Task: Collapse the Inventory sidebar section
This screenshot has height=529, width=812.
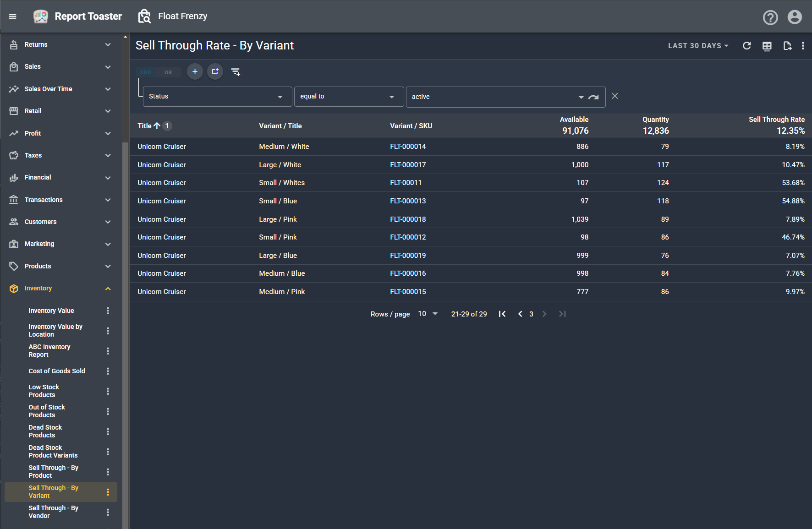Action: pos(108,289)
